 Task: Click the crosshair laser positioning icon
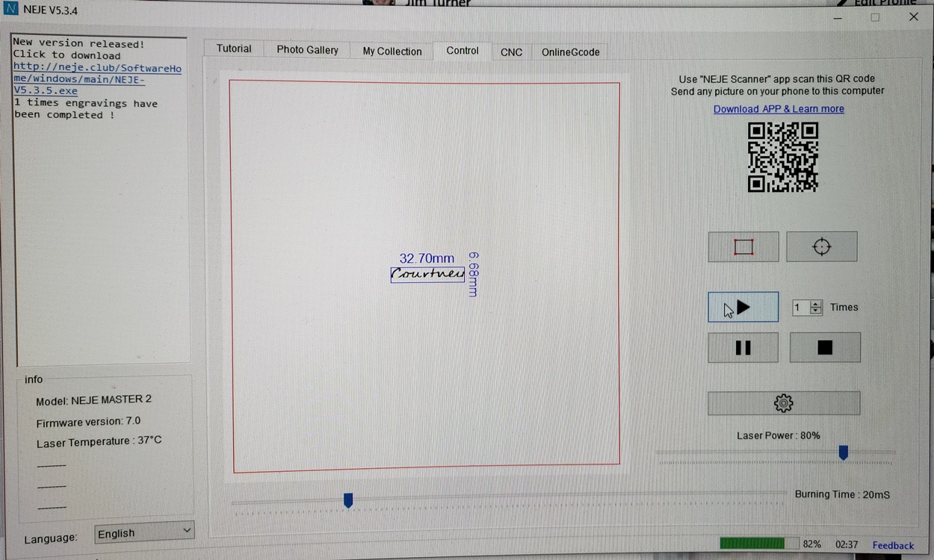click(x=821, y=247)
